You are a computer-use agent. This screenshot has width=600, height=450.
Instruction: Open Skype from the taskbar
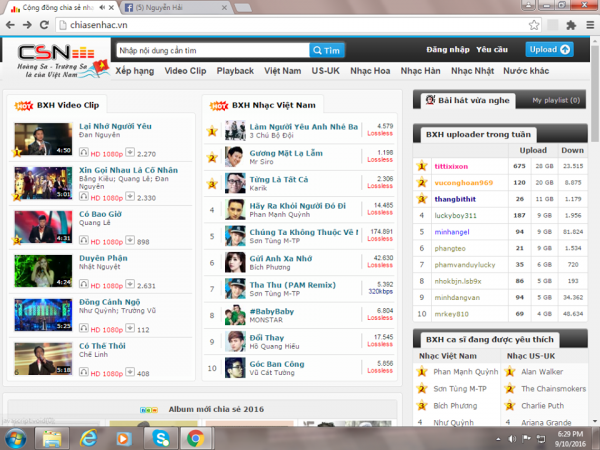pos(160,437)
